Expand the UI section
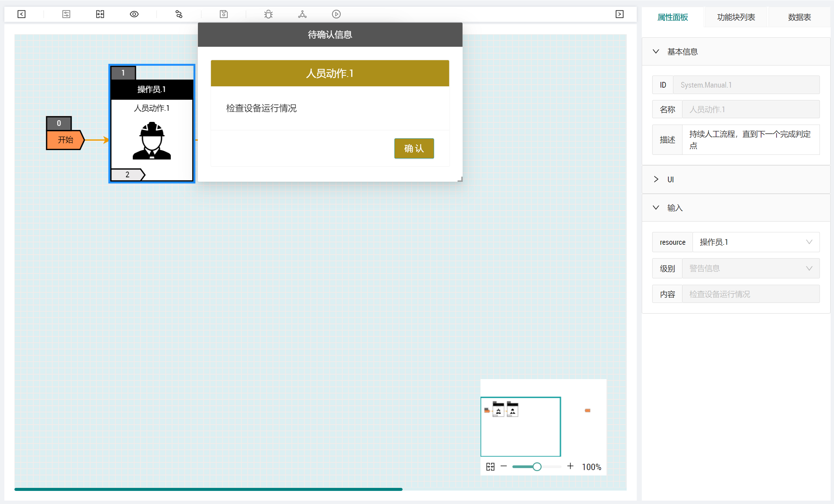This screenshot has width=834, height=504. click(656, 179)
